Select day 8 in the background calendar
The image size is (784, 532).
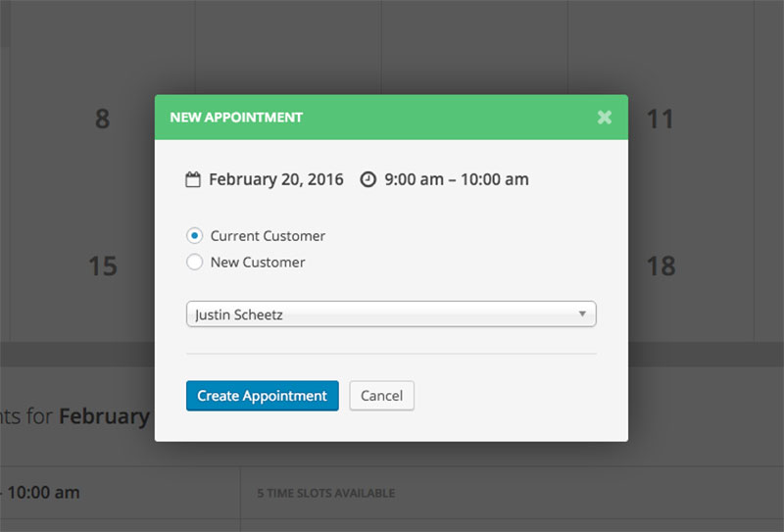point(103,119)
